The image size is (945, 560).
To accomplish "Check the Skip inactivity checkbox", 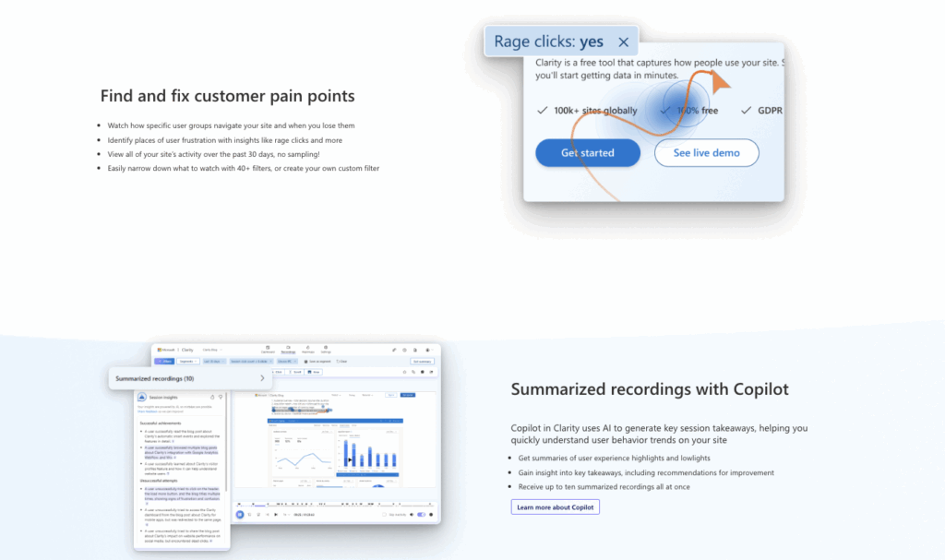I will pyautogui.click(x=384, y=515).
